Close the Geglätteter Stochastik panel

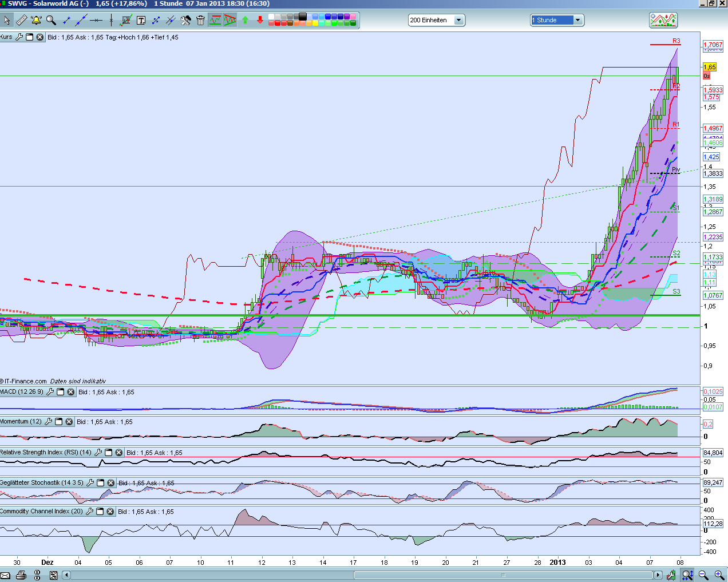pyautogui.click(x=110, y=482)
